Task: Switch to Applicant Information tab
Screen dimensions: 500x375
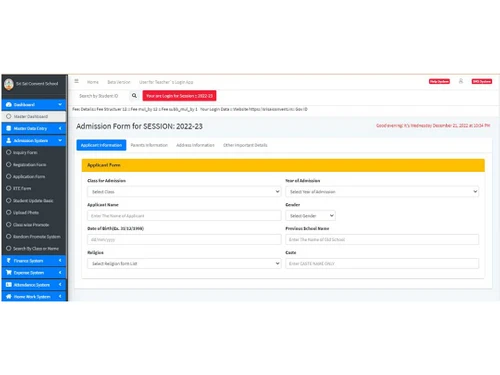Action: 101,145
